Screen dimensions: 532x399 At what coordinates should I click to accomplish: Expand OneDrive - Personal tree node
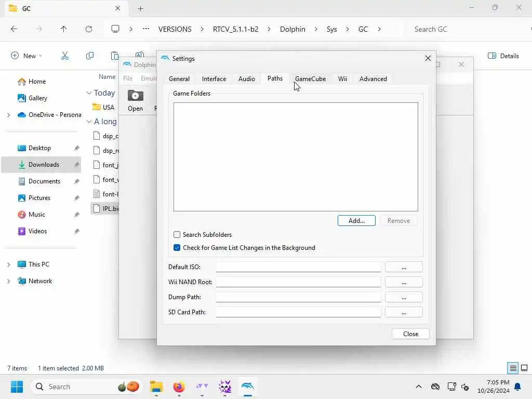(8, 115)
